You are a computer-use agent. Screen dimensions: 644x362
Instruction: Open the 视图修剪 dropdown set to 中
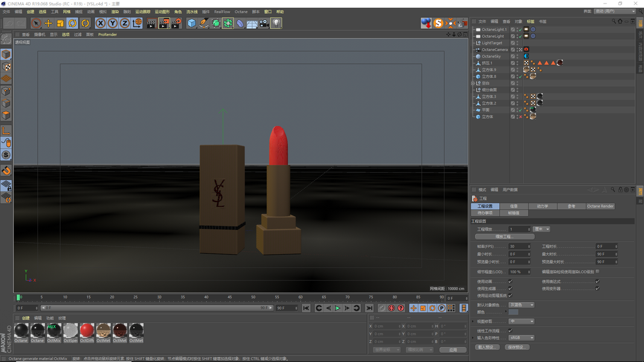coord(521,322)
